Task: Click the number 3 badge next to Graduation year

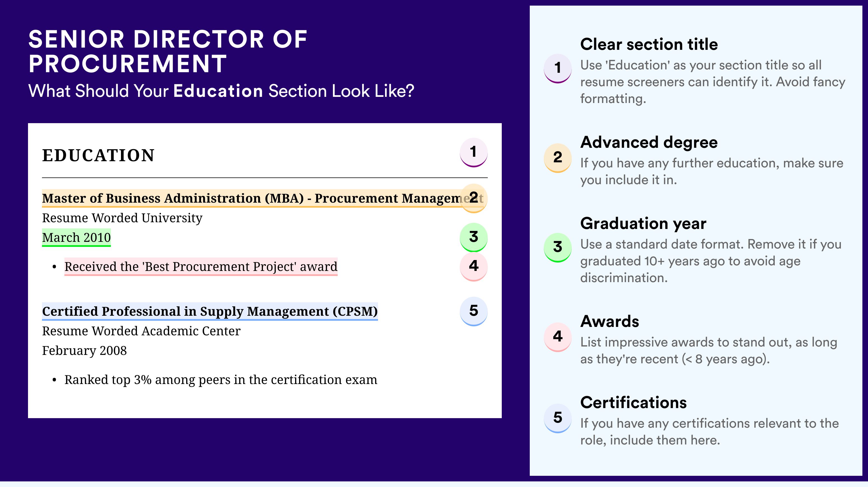Action: [558, 247]
